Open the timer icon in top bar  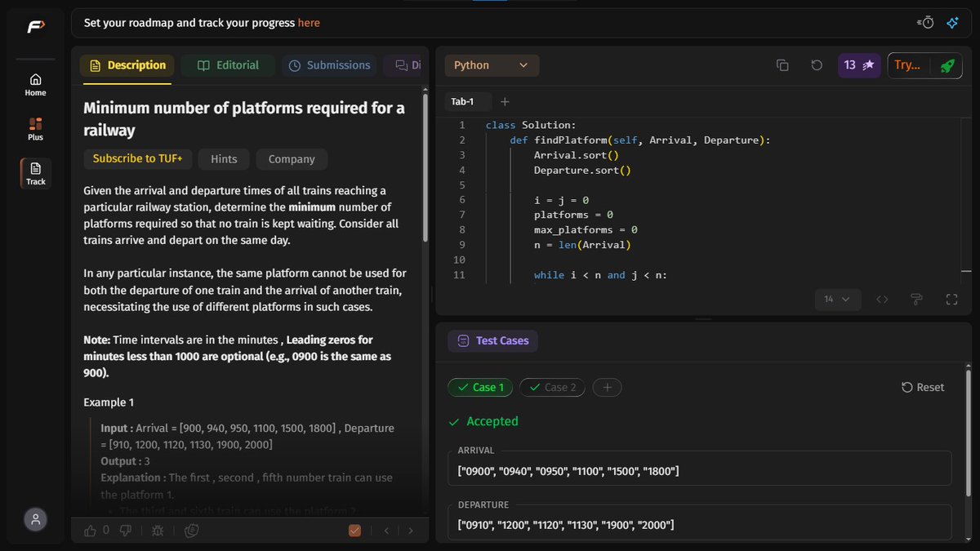pyautogui.click(x=925, y=23)
